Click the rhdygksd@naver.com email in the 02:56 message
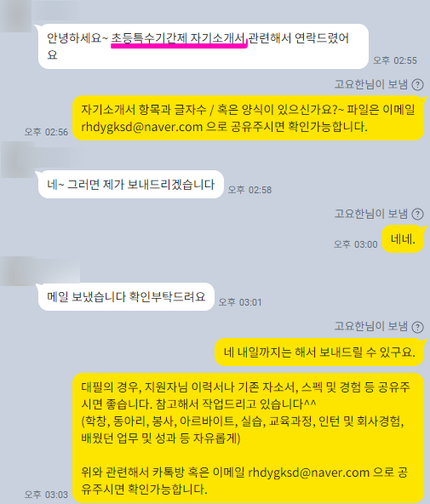Image resolution: width=430 pixels, height=504 pixels. (x=141, y=127)
